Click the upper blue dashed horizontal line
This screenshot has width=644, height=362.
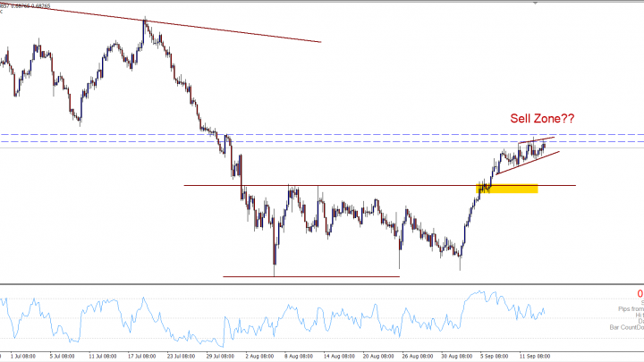(x=358, y=135)
